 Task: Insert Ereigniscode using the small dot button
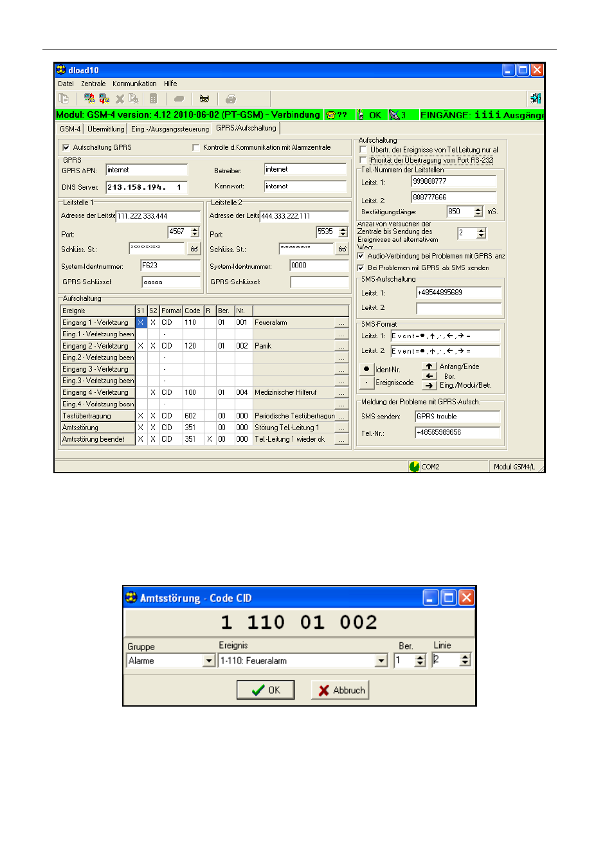coord(366,383)
